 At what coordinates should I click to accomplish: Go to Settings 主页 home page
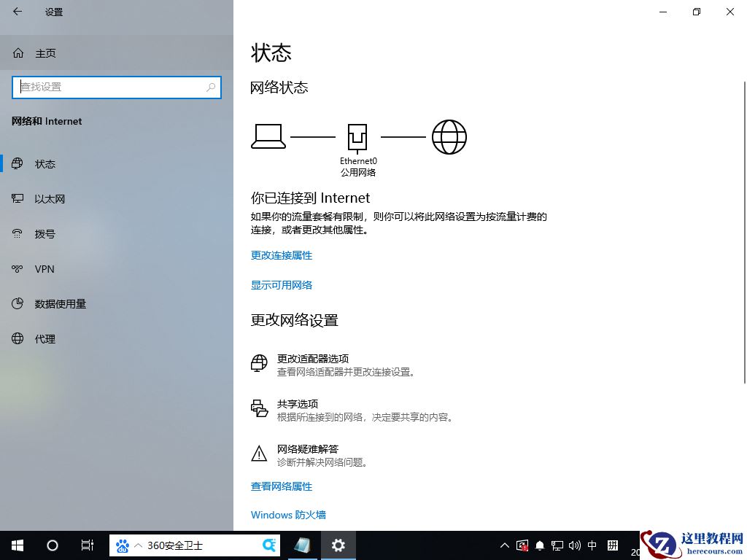coord(45,52)
